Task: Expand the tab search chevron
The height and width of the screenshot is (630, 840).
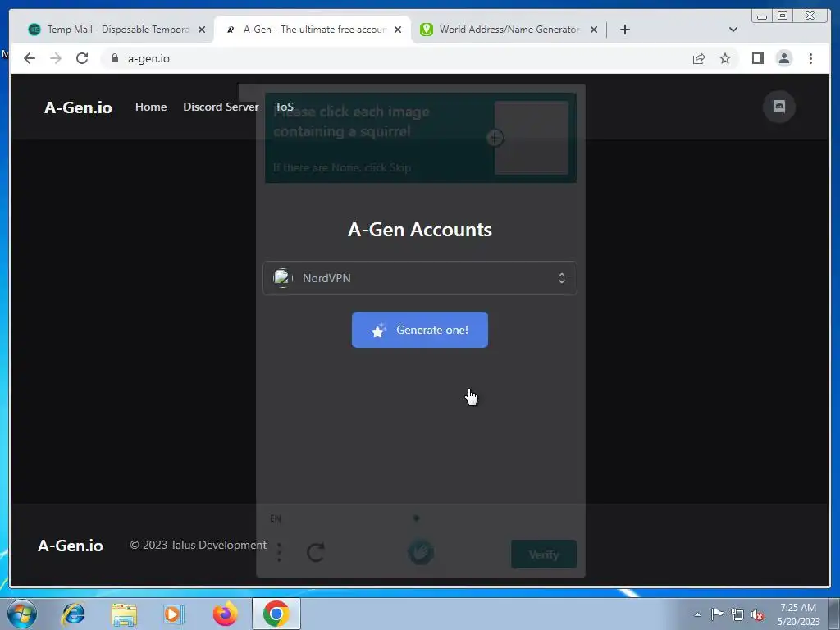Action: pyautogui.click(x=733, y=30)
